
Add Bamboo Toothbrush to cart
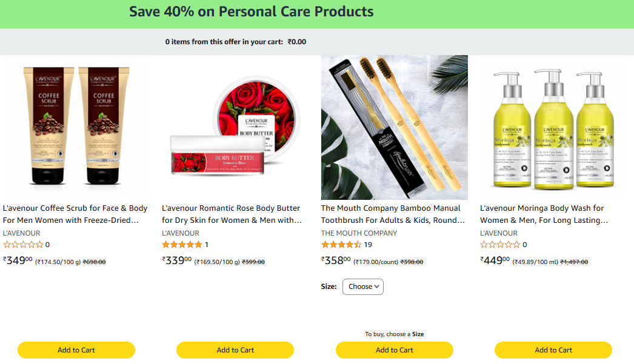395,350
